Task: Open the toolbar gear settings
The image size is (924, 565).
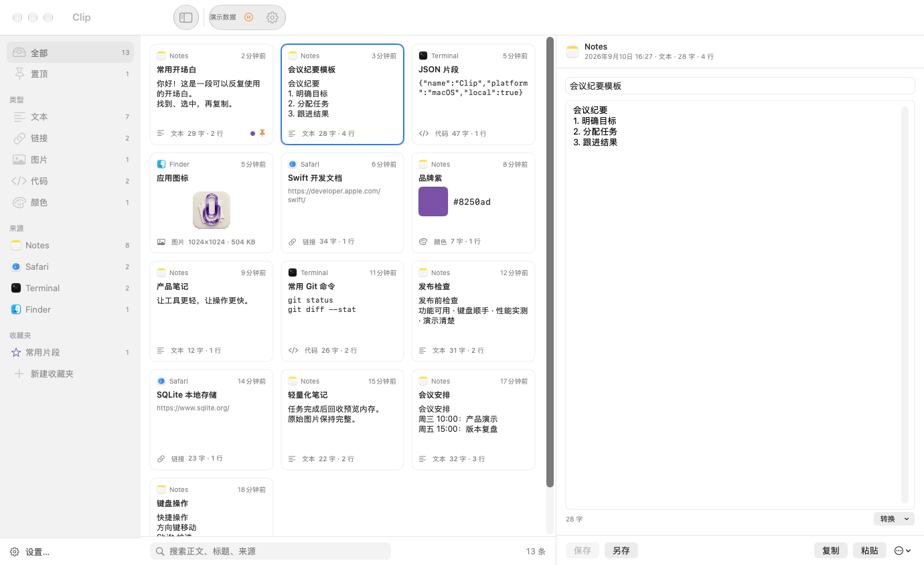Action: [x=272, y=17]
